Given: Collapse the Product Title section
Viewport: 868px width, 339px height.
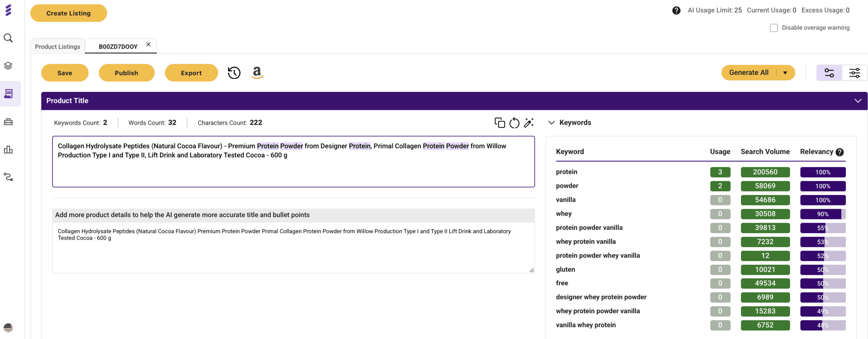Looking at the screenshot, I should pos(857,101).
